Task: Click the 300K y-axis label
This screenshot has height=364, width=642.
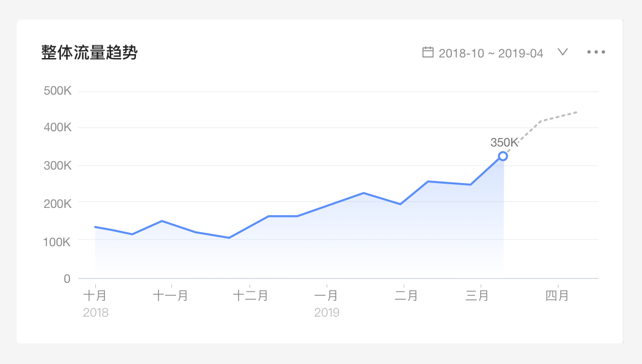Action: point(58,166)
